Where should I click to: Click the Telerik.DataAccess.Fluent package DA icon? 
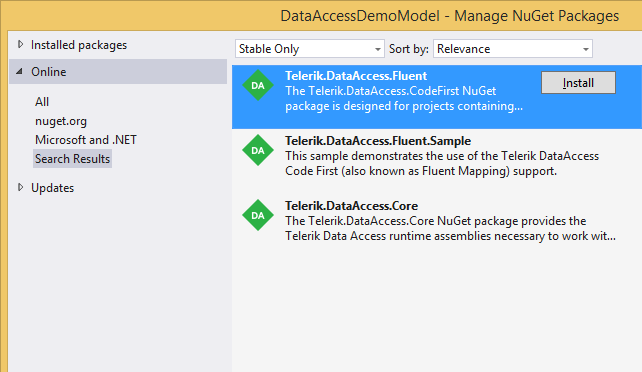(258, 85)
